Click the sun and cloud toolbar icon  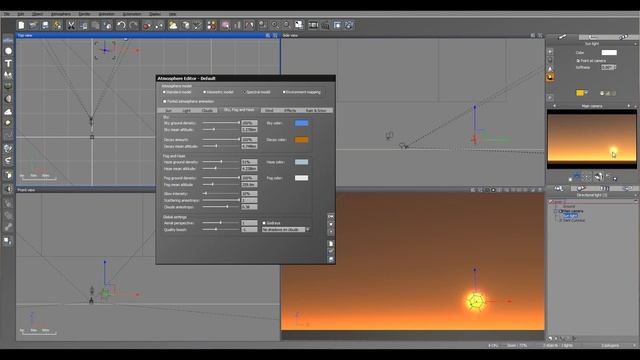tap(173, 25)
